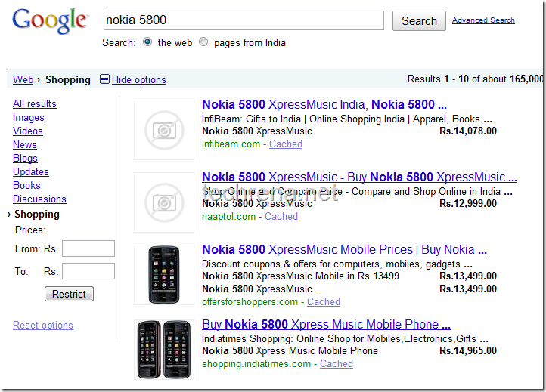Click the To Rs. price field
The height and width of the screenshot is (392, 546).
pyautogui.click(x=88, y=271)
